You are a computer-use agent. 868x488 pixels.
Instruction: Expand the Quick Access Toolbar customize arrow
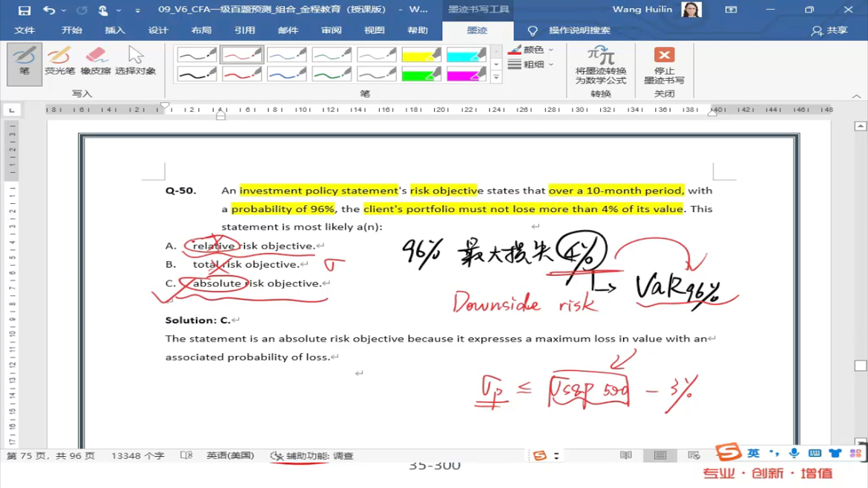pos(137,10)
